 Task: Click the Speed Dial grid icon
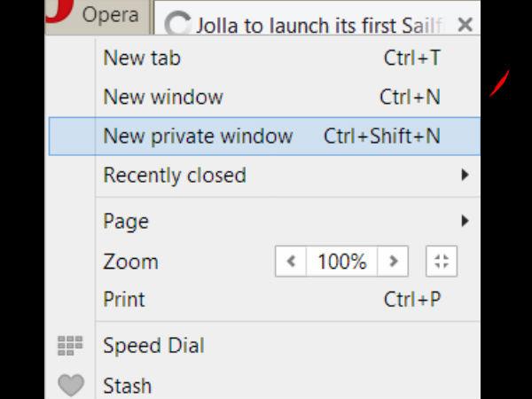pyautogui.click(x=70, y=345)
